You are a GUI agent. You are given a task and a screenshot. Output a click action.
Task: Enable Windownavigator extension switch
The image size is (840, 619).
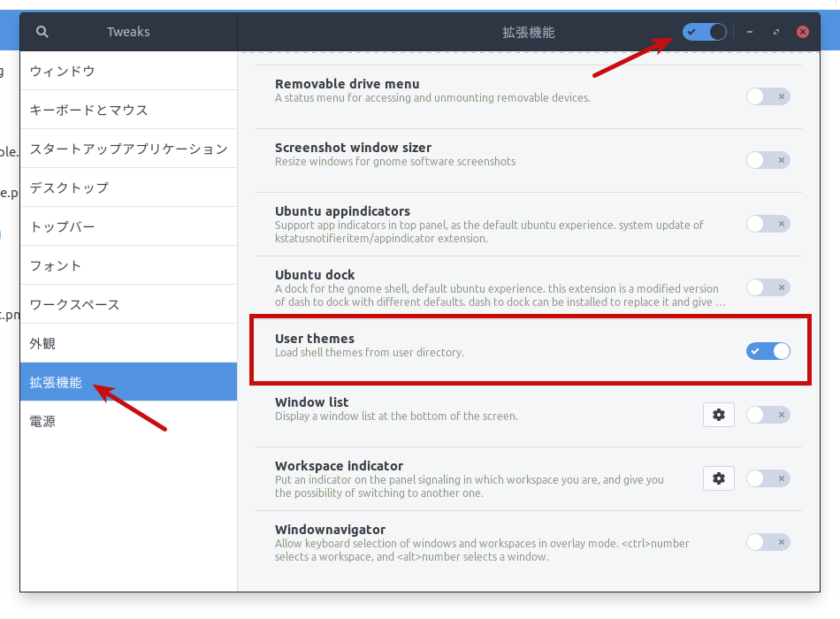click(x=767, y=542)
